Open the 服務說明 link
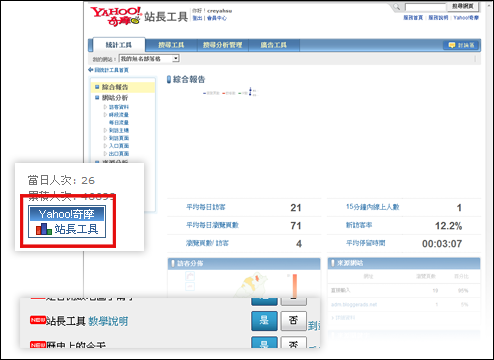 click(438, 18)
